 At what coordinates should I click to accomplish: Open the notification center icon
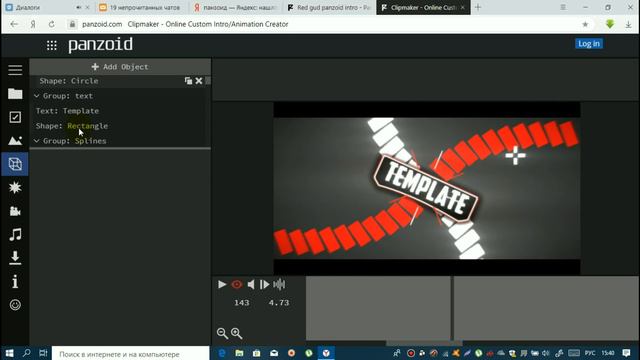click(627, 353)
